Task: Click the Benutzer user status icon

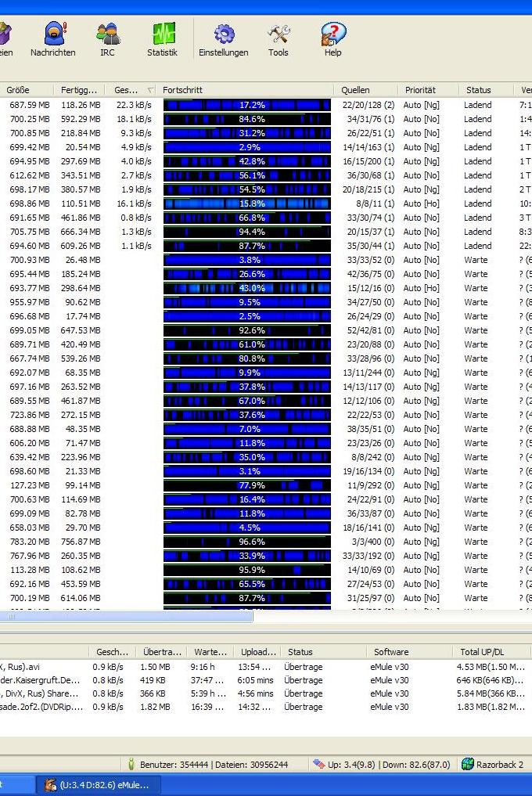Action: point(131,764)
